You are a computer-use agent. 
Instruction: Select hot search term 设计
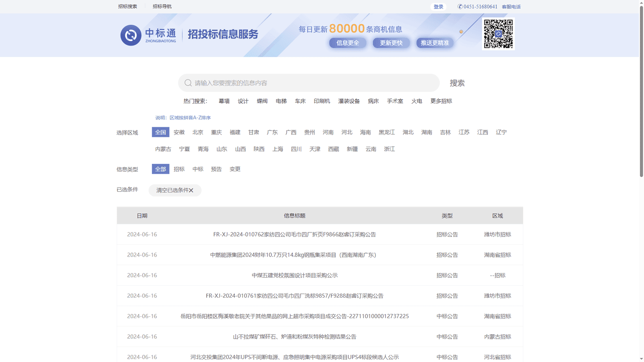tap(243, 101)
